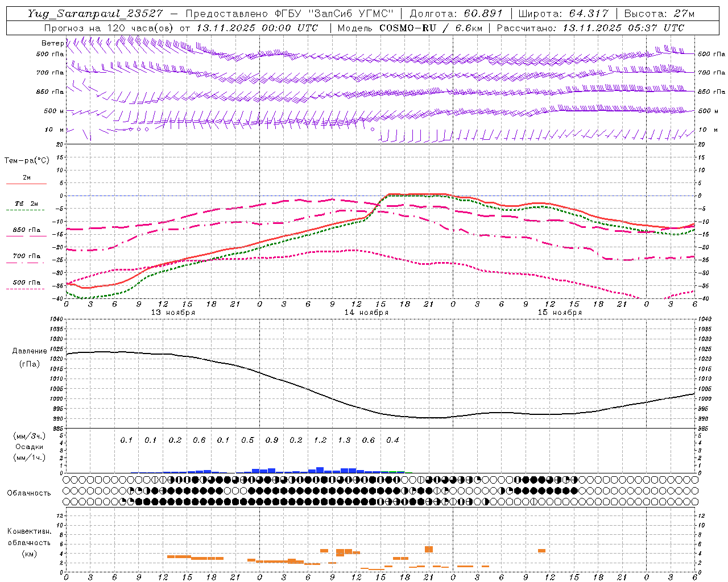
Task: Click the "500 гПа" temperature legend entry
Action: pos(27,282)
